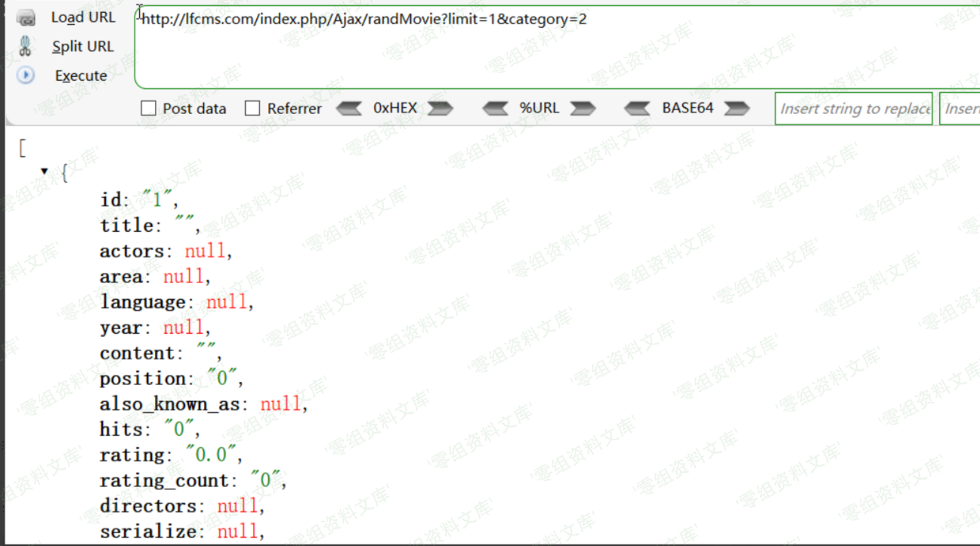Focus the Insert string to replace field
Viewport: 980px width, 546px height.
coord(853,109)
